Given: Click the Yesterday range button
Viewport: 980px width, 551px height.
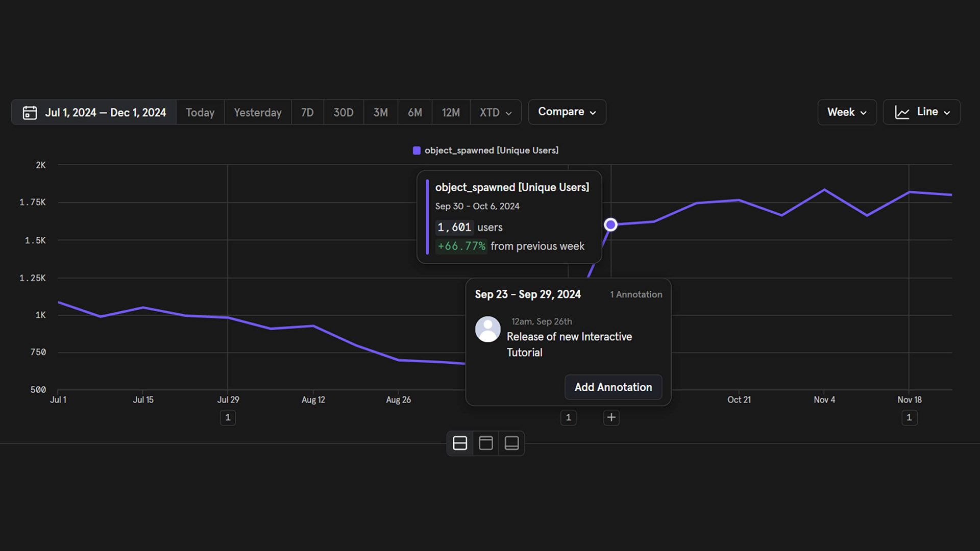Looking at the screenshot, I should pos(258,112).
